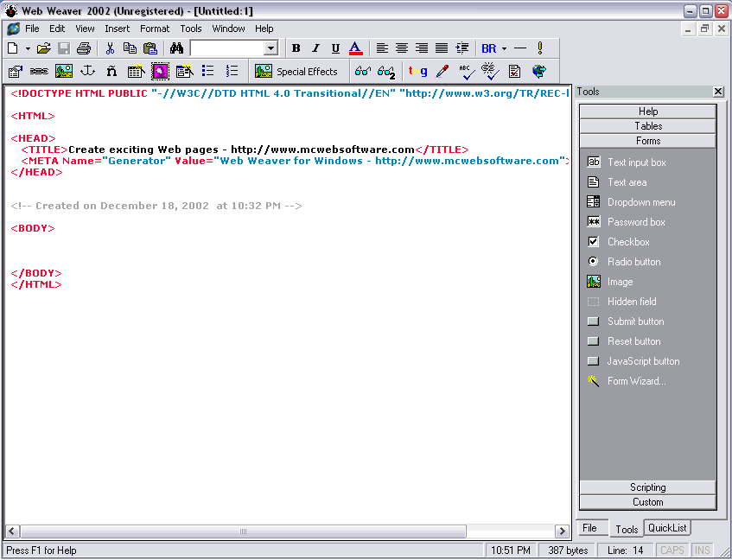Viewport: 732px width, 560px height.
Task: Switch to the File tab in Tools panel
Action: pyautogui.click(x=589, y=528)
